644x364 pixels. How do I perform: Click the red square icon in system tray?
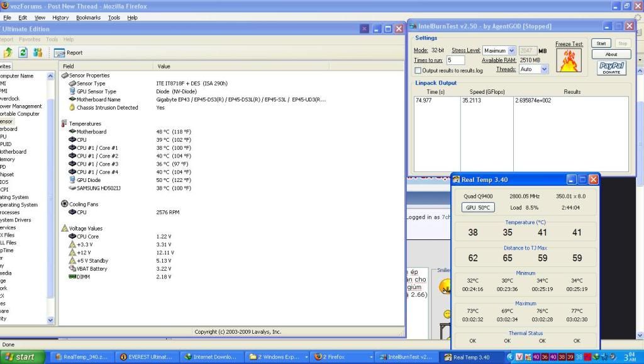coord(588,357)
